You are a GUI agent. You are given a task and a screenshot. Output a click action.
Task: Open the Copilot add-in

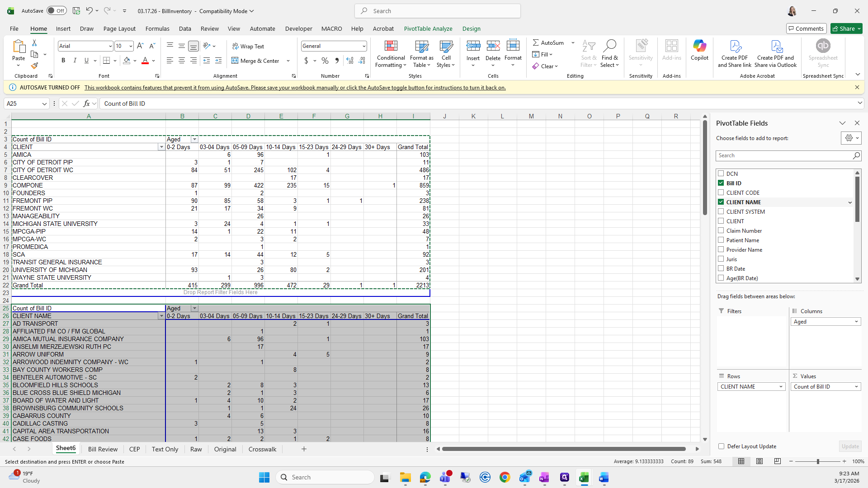pyautogui.click(x=699, y=50)
